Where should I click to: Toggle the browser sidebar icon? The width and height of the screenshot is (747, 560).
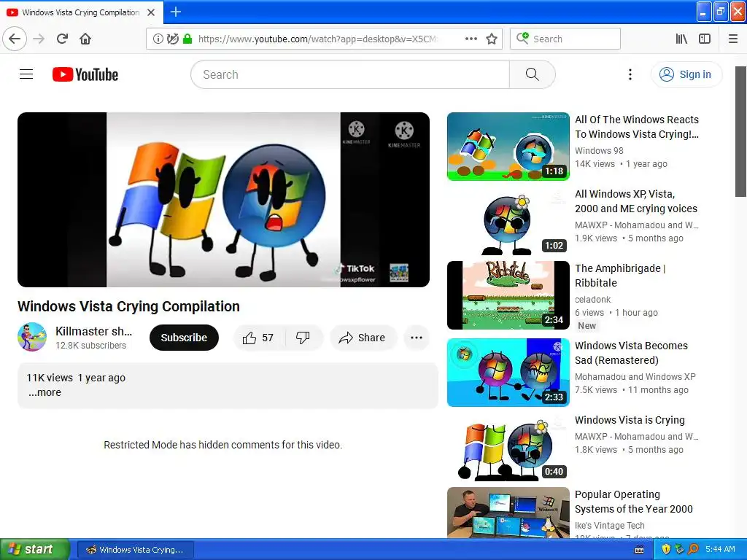click(705, 39)
